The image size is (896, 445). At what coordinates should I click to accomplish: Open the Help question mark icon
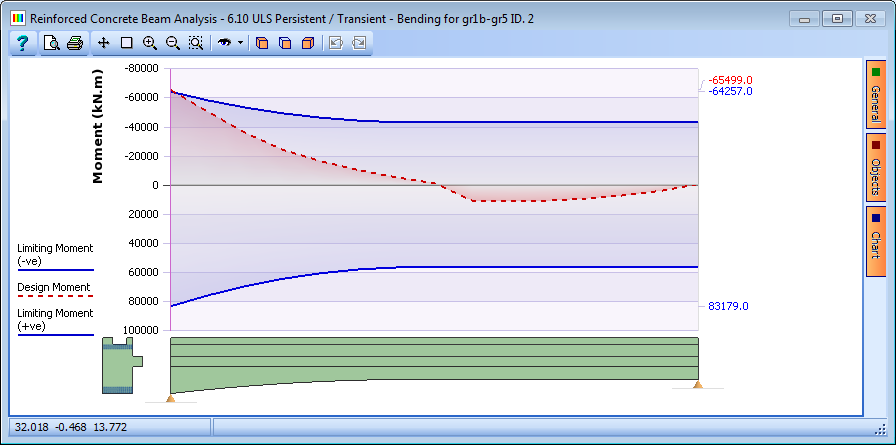pos(22,43)
